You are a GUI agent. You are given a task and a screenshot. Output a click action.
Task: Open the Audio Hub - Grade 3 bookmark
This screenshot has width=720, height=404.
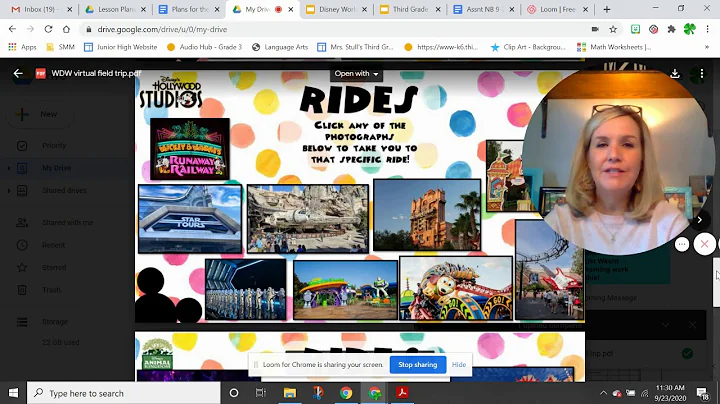click(x=204, y=47)
